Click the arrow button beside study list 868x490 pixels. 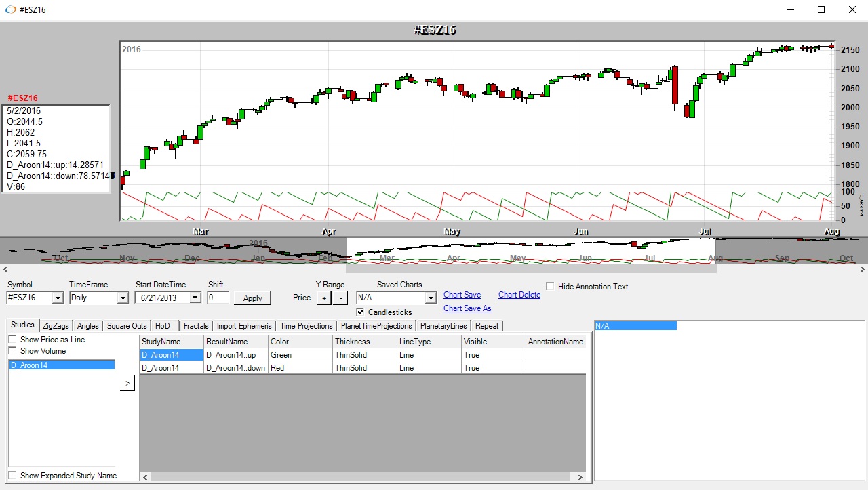pos(127,384)
